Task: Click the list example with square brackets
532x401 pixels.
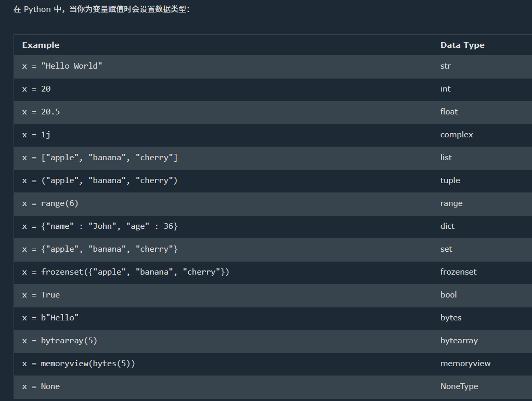Action: (100, 158)
